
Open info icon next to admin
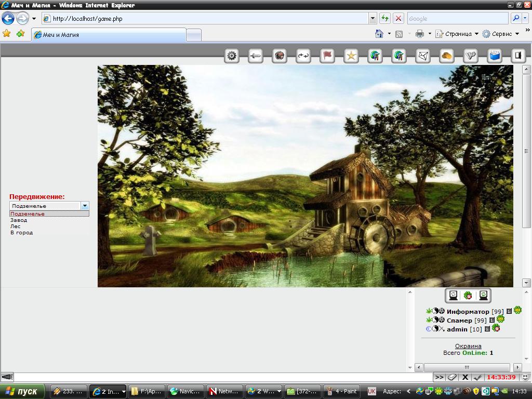click(x=487, y=329)
